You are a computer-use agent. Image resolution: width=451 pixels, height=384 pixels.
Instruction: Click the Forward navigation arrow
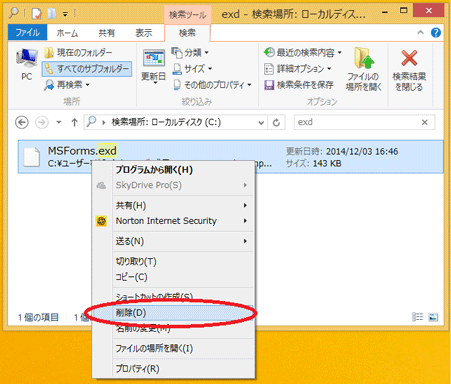(42, 122)
